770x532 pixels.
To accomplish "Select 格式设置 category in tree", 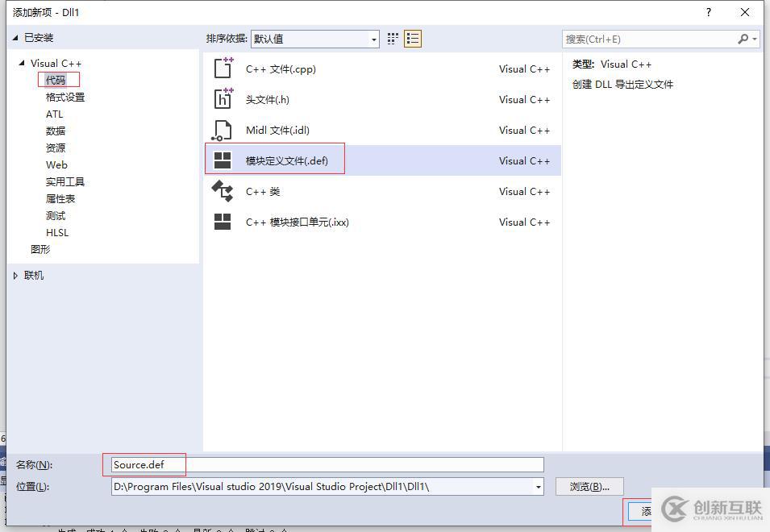I will pyautogui.click(x=65, y=98).
